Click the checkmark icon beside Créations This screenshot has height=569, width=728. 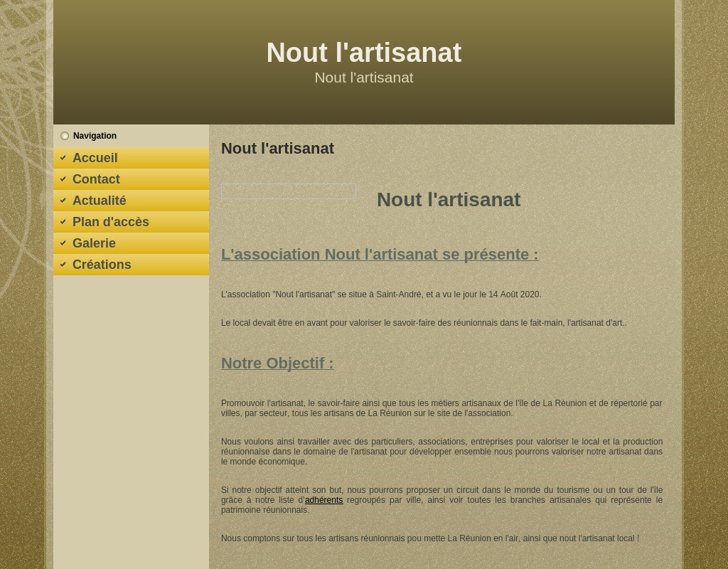click(x=63, y=265)
